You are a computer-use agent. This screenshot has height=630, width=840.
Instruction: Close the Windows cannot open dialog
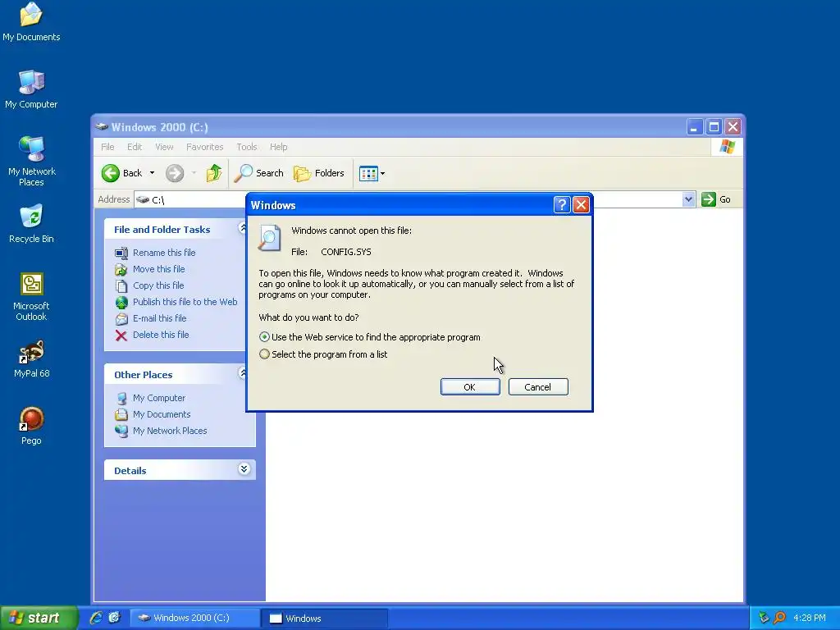(582, 204)
